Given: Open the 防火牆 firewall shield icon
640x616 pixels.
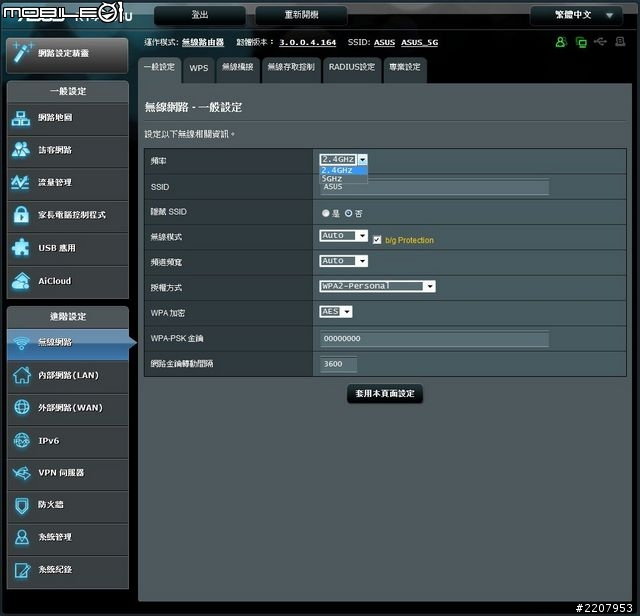Looking at the screenshot, I should tap(21, 505).
